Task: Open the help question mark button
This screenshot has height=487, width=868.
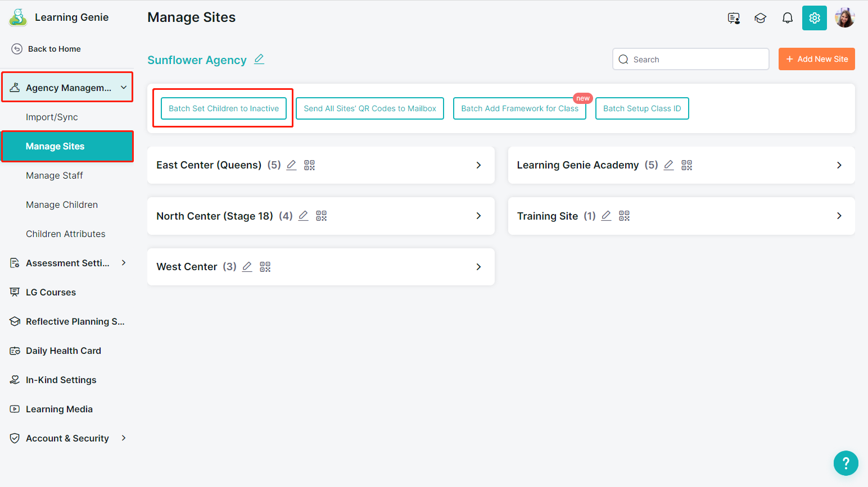Action: coord(846,463)
